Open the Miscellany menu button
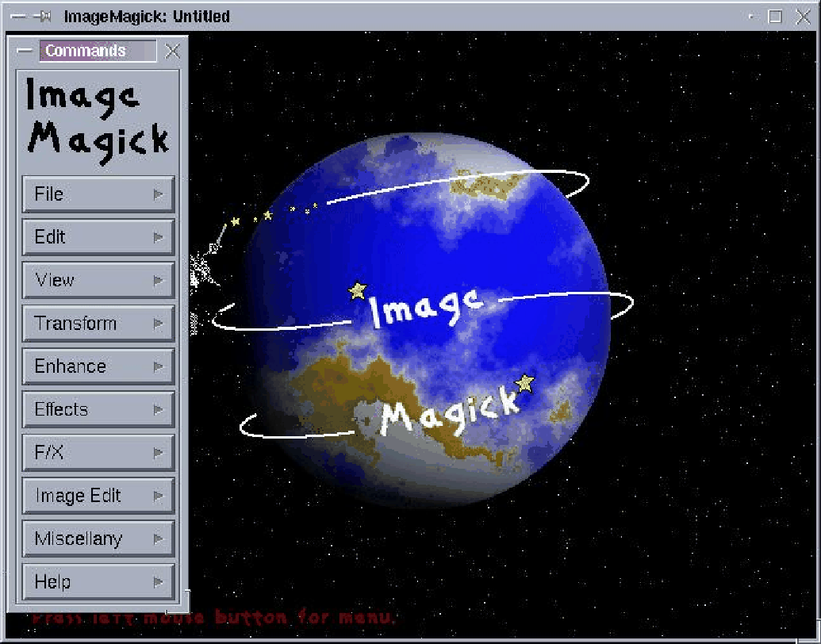 point(98,539)
